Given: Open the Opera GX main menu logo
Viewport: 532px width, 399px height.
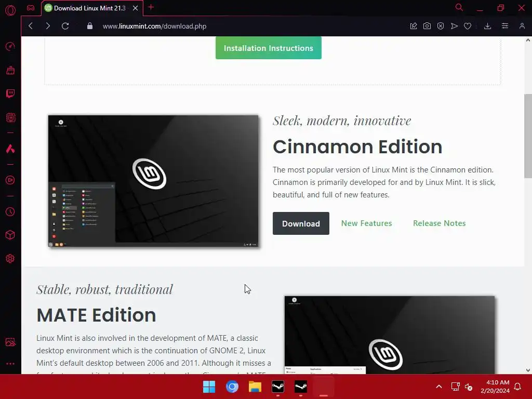Looking at the screenshot, I should tap(10, 10).
